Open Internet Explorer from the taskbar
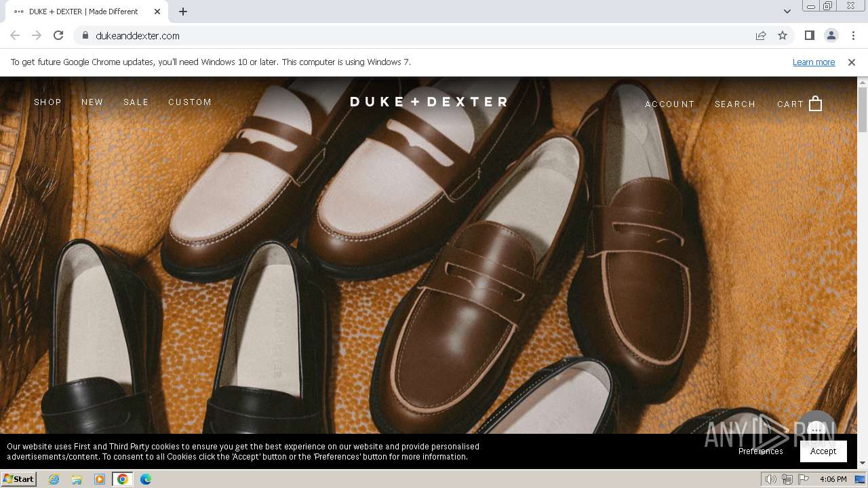The image size is (868, 488). coord(54,479)
